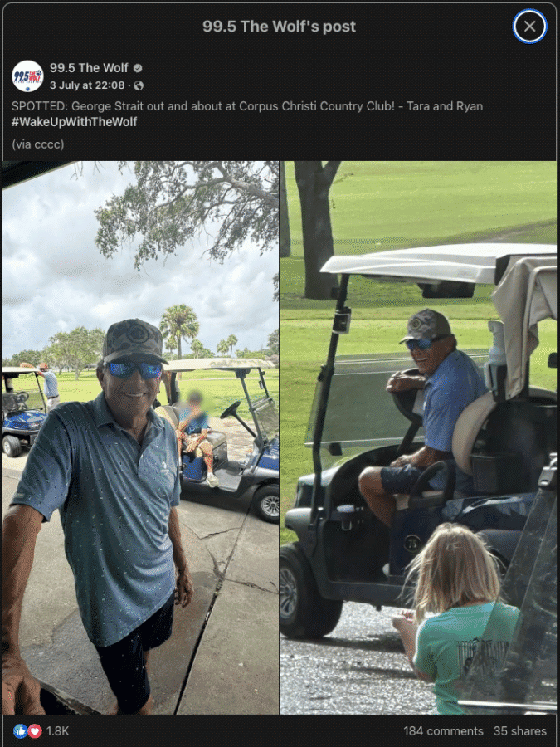The width and height of the screenshot is (560, 747).
Task: Open the 3 July at 22:08 timestamp
Action: (87, 85)
